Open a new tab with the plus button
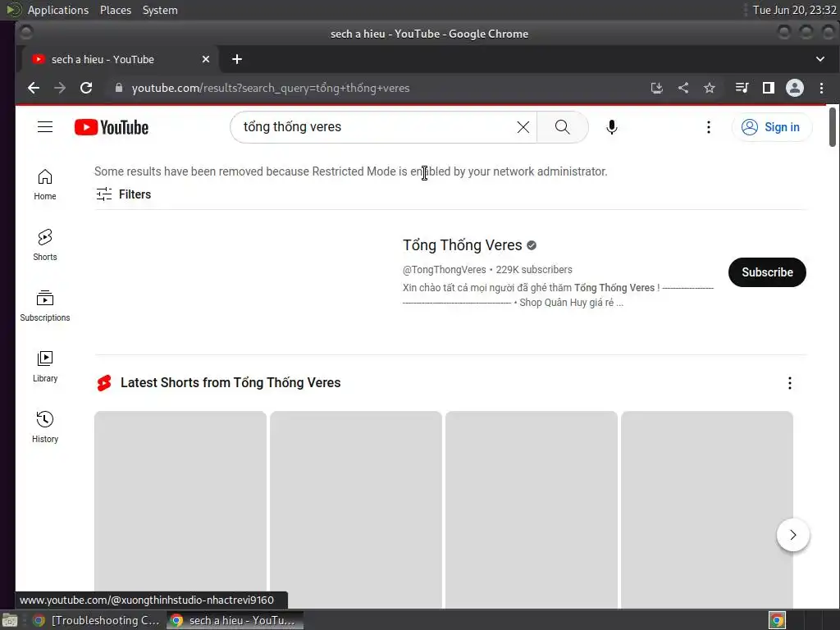The height and width of the screenshot is (630, 840). [x=237, y=59]
